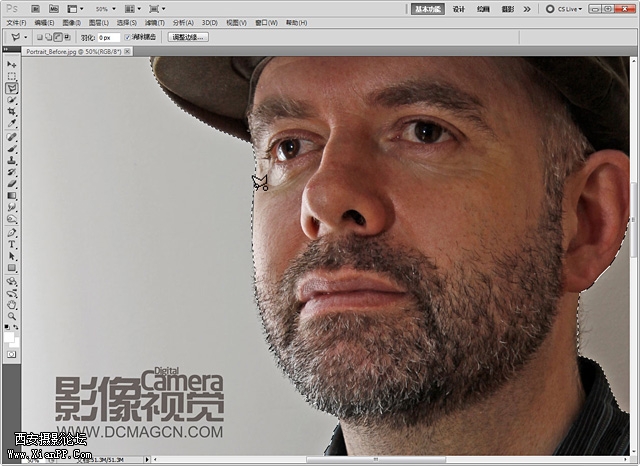This screenshot has width=640, height=466.
Task: Select the Move tool
Action: tap(12, 64)
